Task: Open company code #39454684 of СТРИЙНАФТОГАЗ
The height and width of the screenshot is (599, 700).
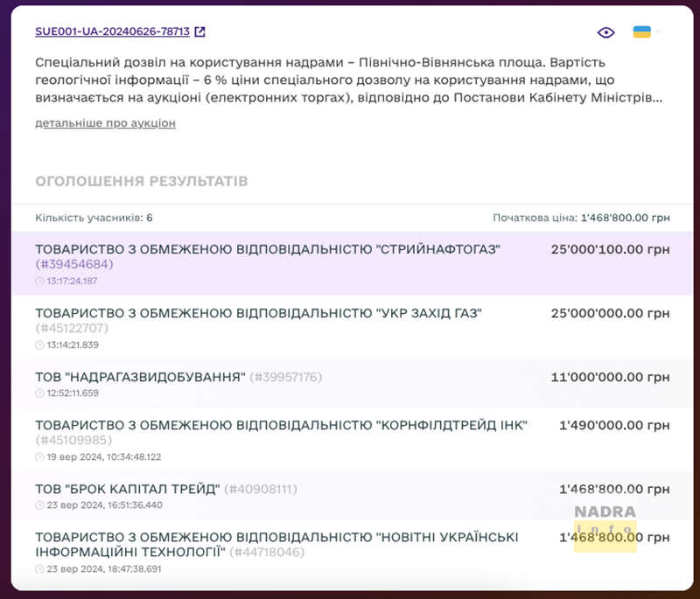Action: [x=72, y=264]
